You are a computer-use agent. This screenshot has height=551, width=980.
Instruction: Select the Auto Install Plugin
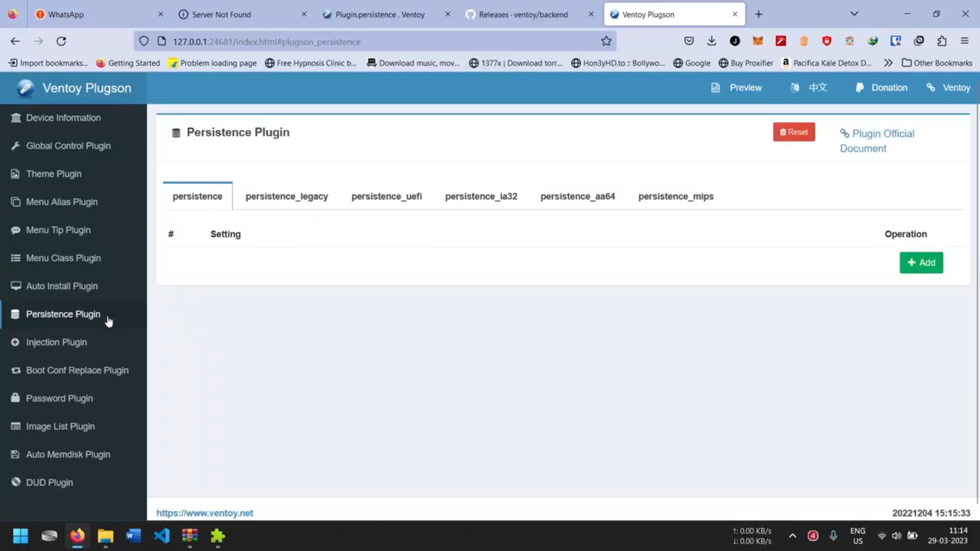pyautogui.click(x=62, y=286)
